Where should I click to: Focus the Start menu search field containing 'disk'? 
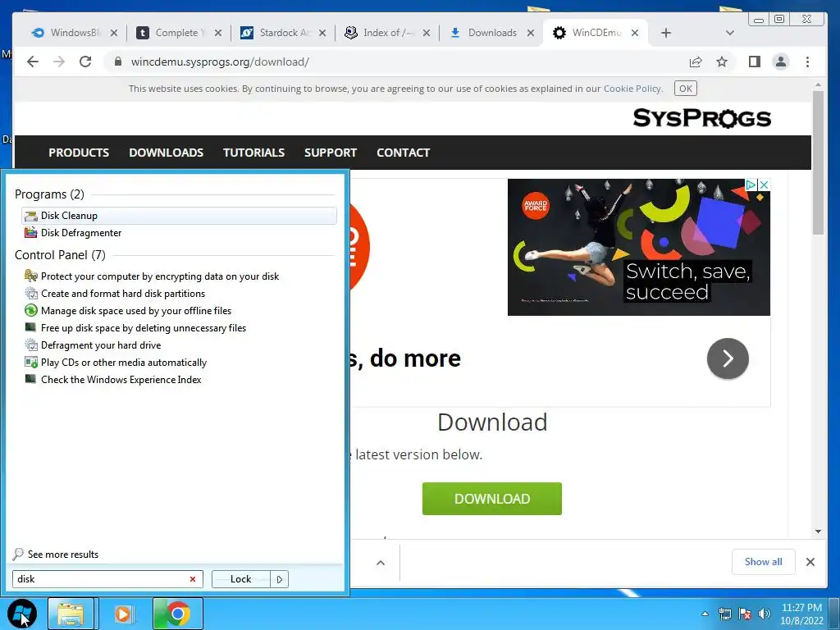107,579
